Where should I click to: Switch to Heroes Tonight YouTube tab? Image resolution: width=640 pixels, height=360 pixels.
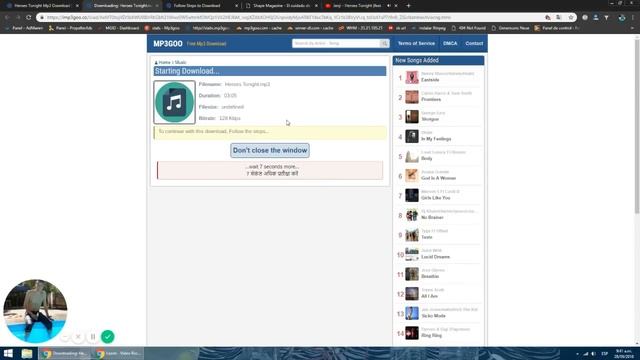pyautogui.click(x=359, y=6)
